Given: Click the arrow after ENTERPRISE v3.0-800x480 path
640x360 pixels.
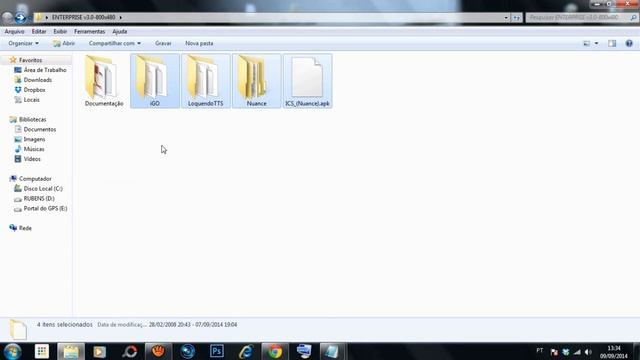Looking at the screenshot, I should [120, 18].
